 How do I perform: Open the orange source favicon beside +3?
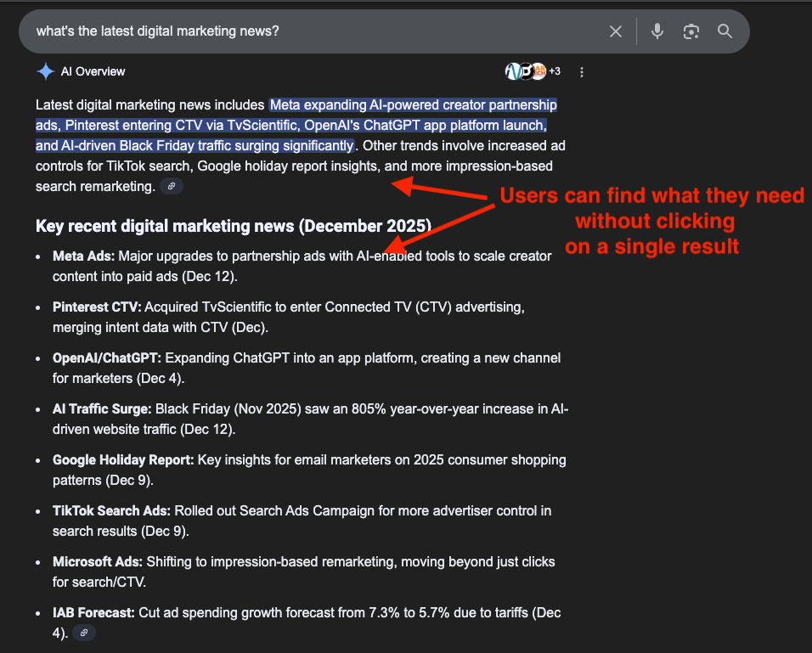(539, 71)
